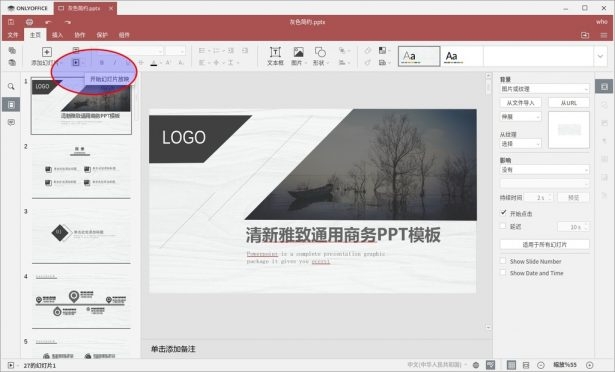
Task: Click the 适用于所有幻灯片 button
Action: 544,244
